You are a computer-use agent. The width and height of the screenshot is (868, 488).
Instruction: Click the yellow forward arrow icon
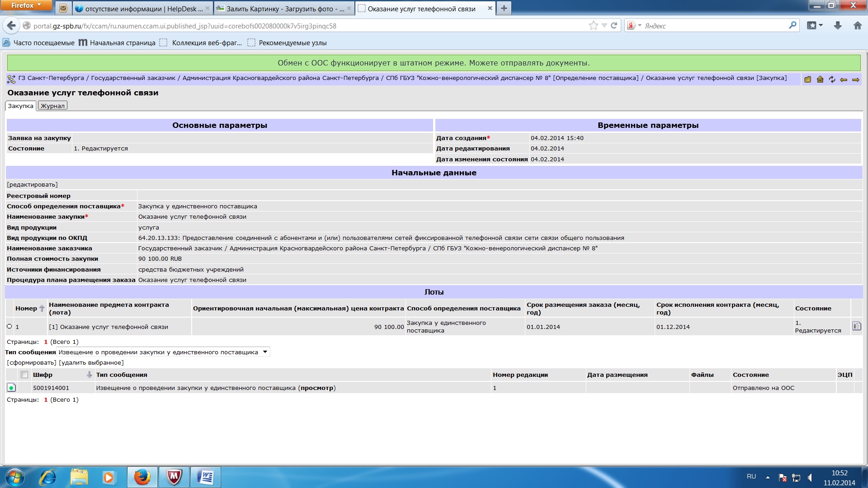pos(856,80)
